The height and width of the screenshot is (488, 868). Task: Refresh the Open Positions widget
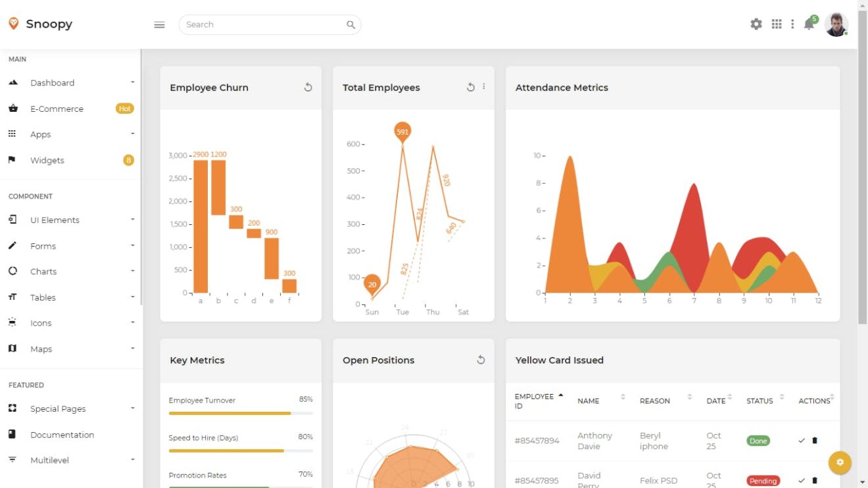[481, 360]
